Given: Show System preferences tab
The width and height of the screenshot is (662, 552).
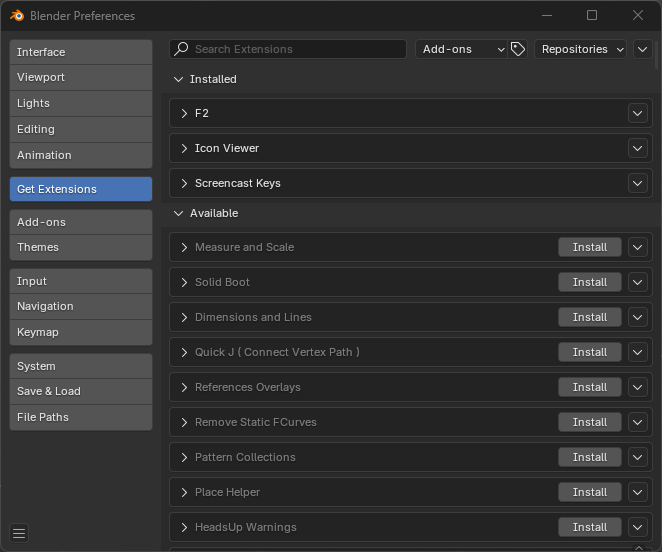Looking at the screenshot, I should point(81,366).
